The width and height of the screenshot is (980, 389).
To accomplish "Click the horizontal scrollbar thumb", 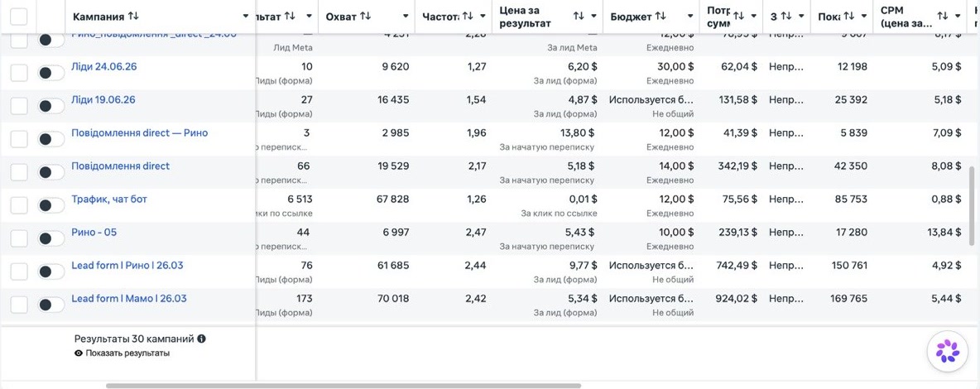I will (x=343, y=386).
